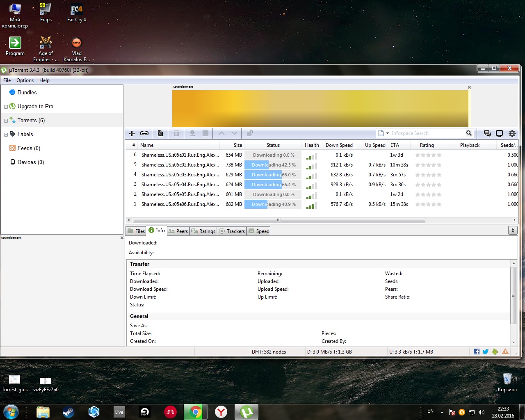The width and height of the screenshot is (525, 420).
Task: Click the Add Torrent plus icon
Action: [132, 133]
